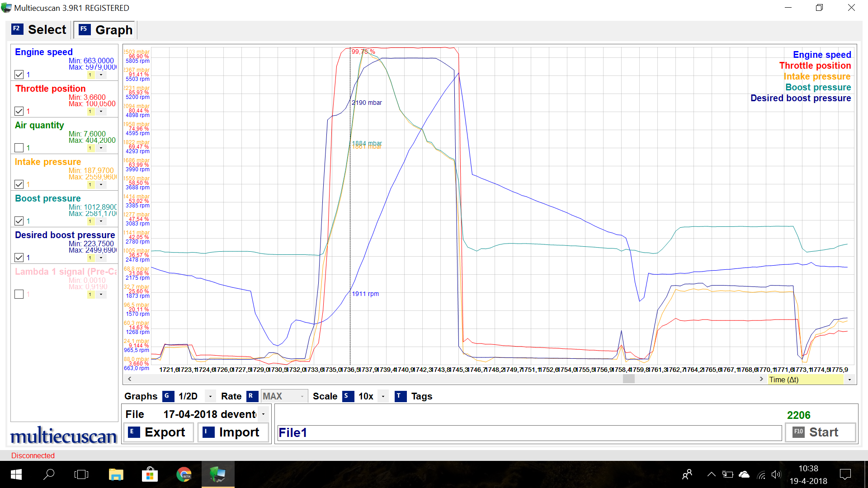The image size is (868, 488).
Task: Show hidden system tray icons
Action: (711, 474)
